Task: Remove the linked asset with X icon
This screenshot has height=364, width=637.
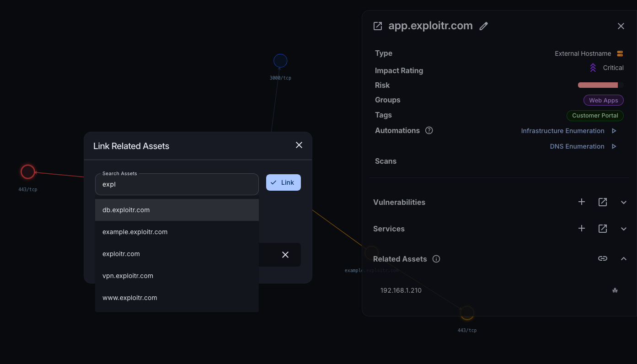Action: coord(285,255)
